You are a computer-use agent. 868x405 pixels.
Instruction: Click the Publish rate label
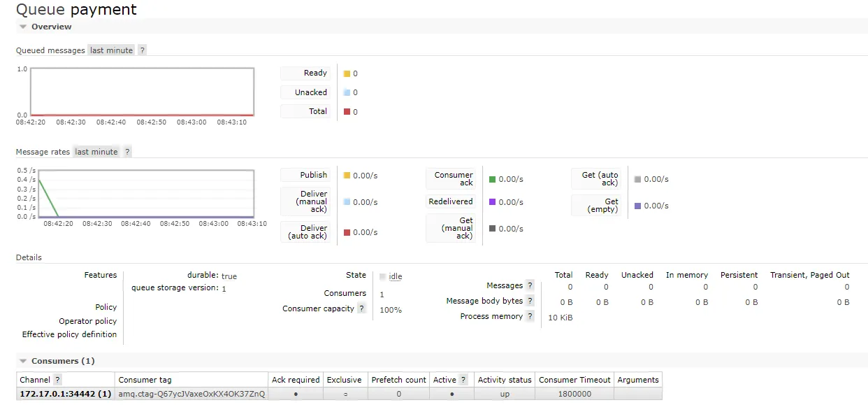(305, 174)
